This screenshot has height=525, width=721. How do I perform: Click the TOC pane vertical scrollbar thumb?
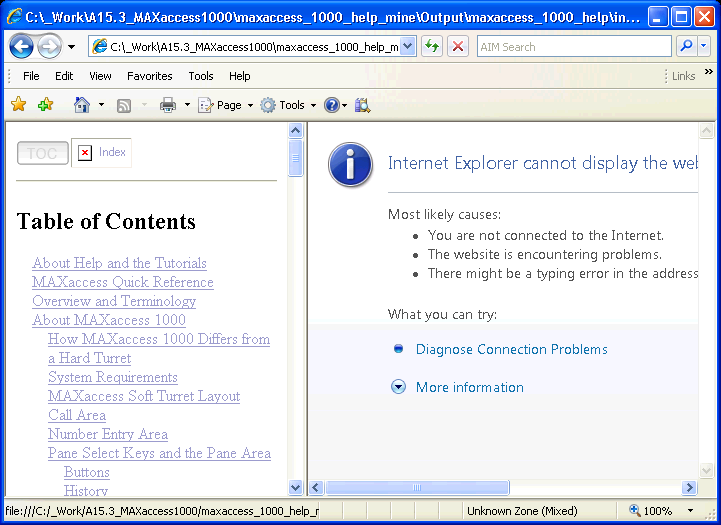pos(295,158)
